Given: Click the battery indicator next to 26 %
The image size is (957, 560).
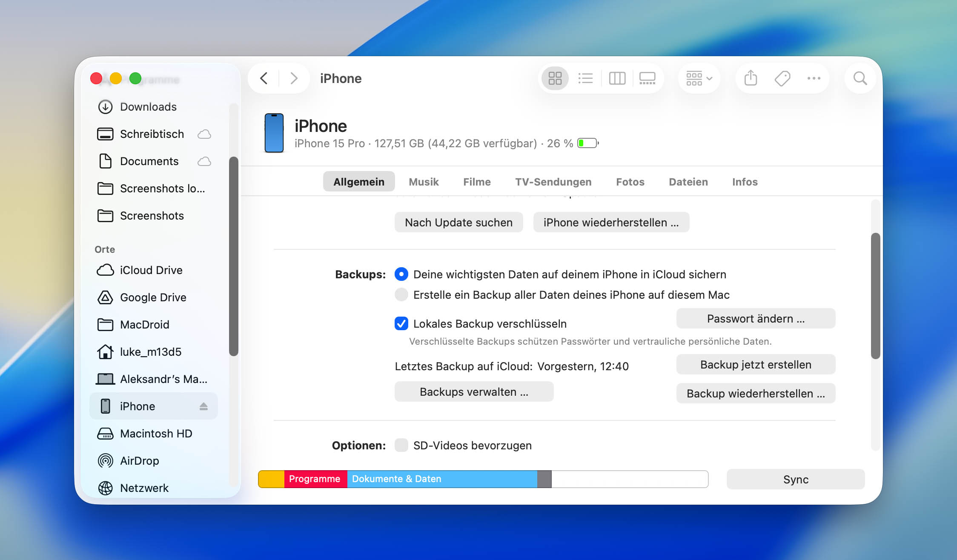Looking at the screenshot, I should click(588, 143).
